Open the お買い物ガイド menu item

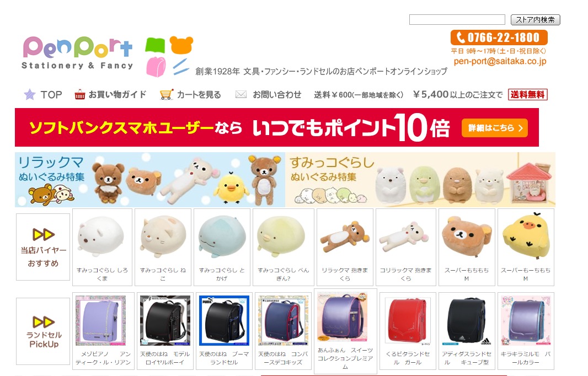click(117, 94)
